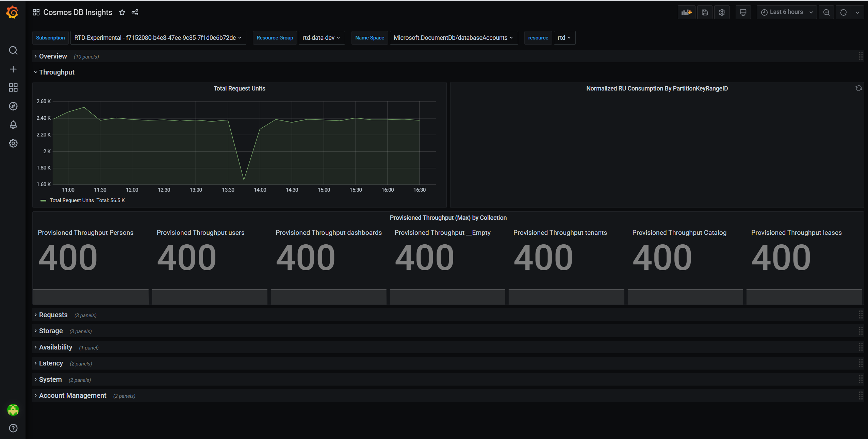Open the Last 6 hours time picker

786,12
